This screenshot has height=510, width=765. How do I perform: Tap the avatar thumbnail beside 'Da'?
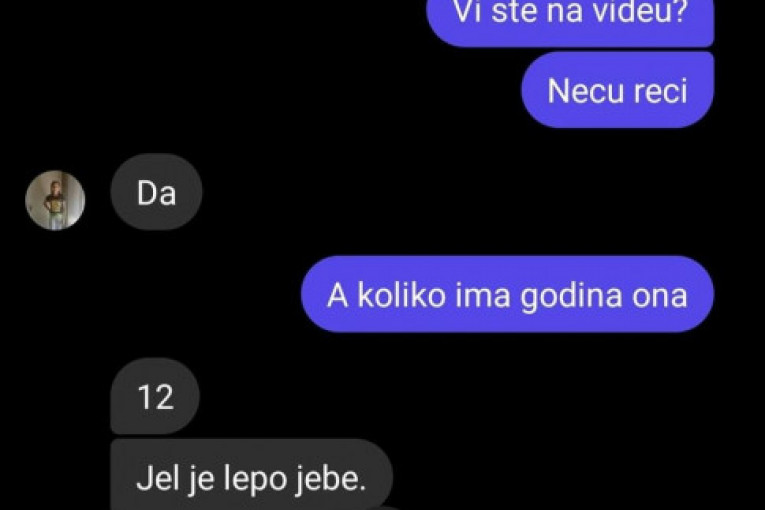55,200
